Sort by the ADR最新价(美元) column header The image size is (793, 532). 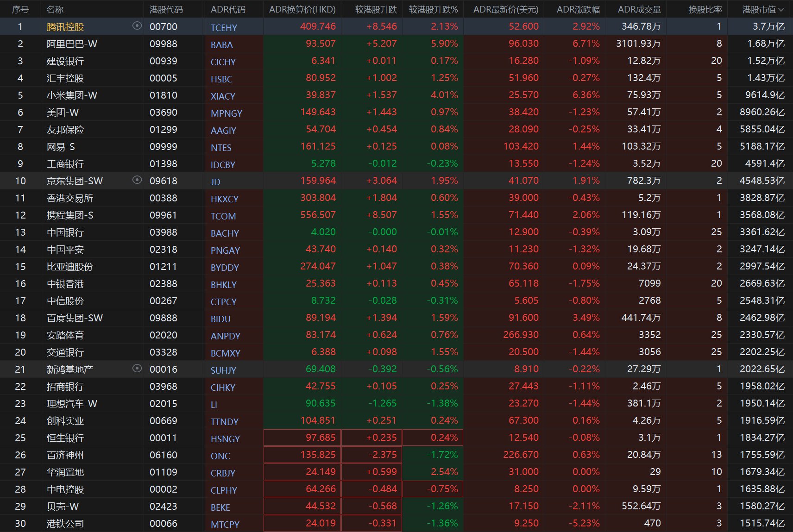pyautogui.click(x=506, y=9)
